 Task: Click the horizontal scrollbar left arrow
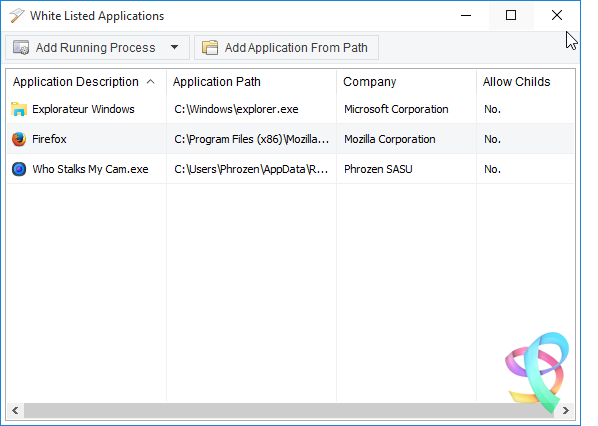click(x=15, y=410)
